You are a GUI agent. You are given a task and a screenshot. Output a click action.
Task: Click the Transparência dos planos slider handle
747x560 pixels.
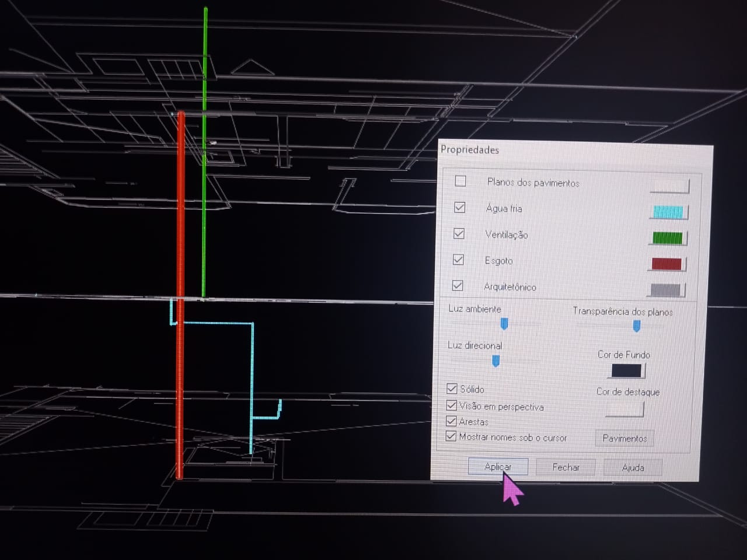[x=637, y=327]
